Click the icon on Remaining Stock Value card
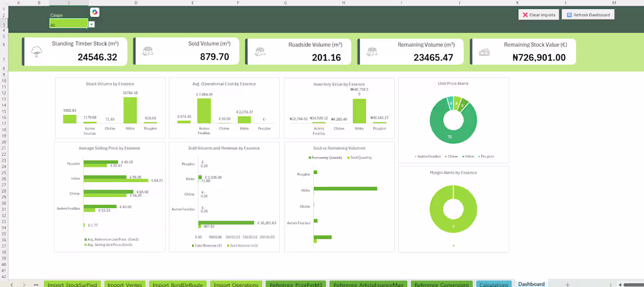 485,52
